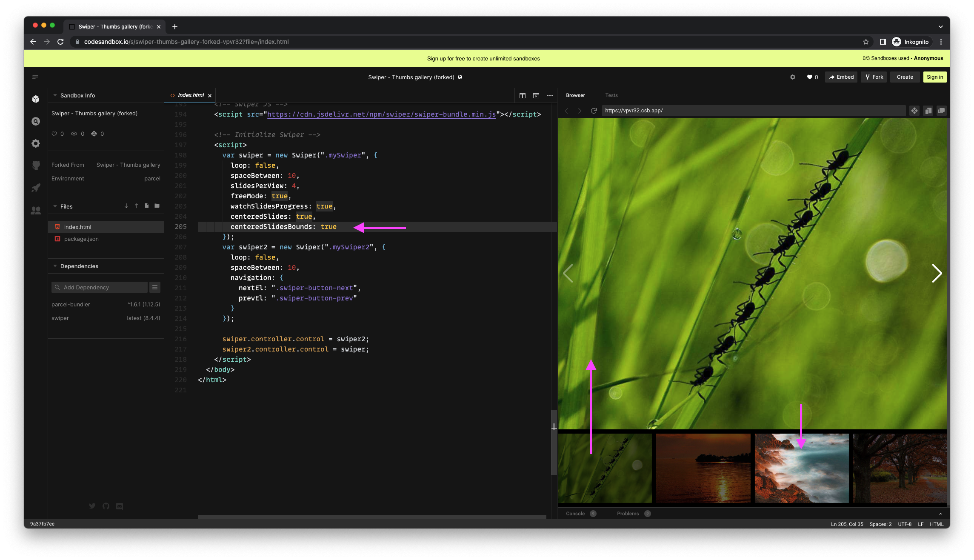974x560 pixels.
Task: Click the new file icon in Files
Action: pos(147,206)
